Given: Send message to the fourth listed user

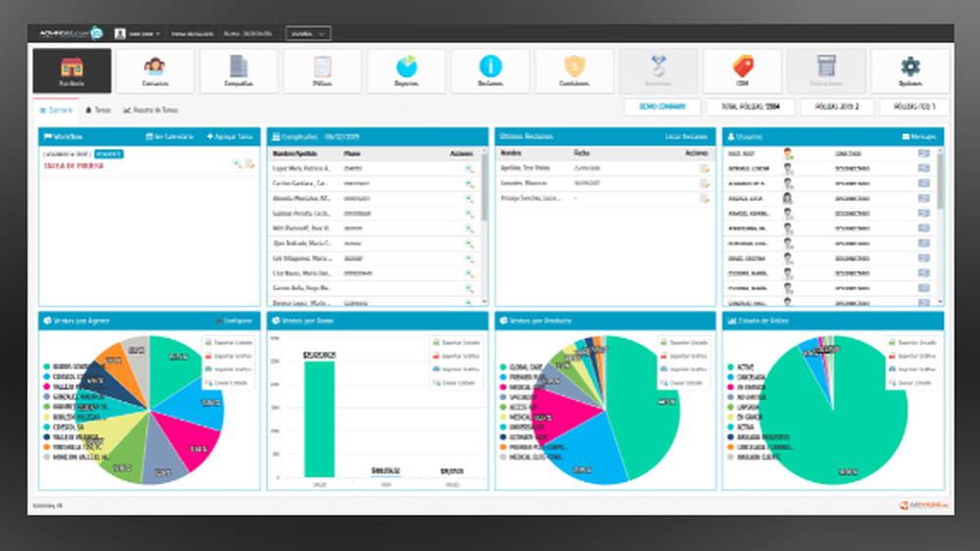Looking at the screenshot, I should point(924,198).
